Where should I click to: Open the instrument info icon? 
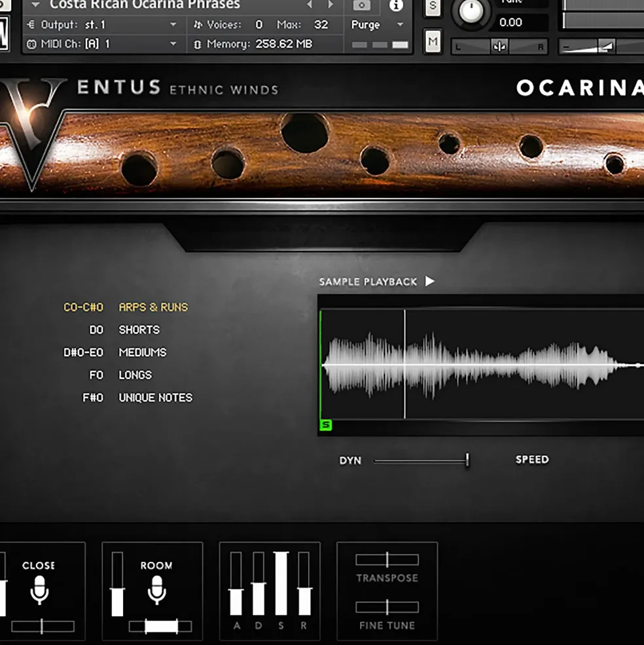coord(396,5)
